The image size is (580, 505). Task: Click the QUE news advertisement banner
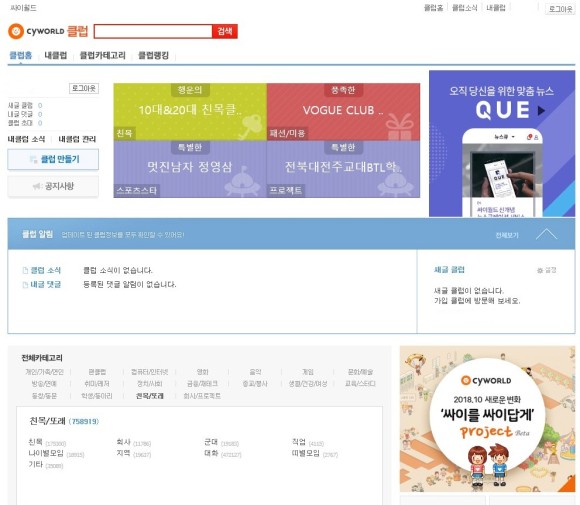(x=502, y=144)
